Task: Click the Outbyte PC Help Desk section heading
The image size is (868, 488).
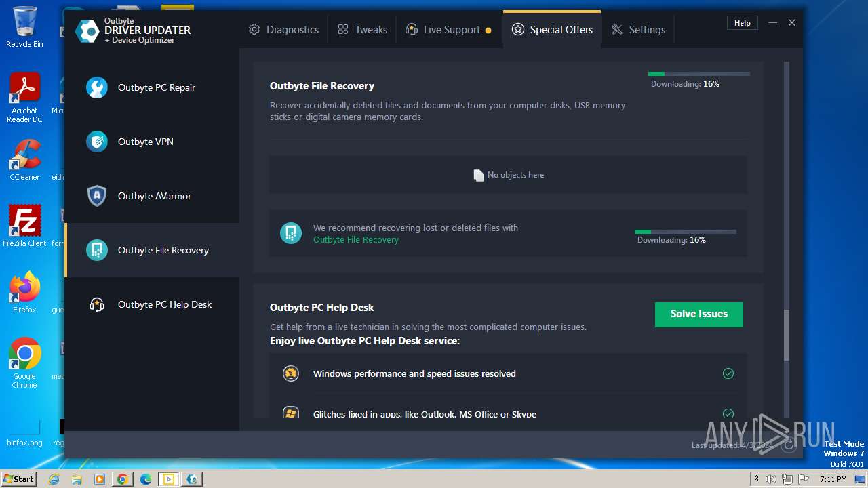Action: click(322, 308)
